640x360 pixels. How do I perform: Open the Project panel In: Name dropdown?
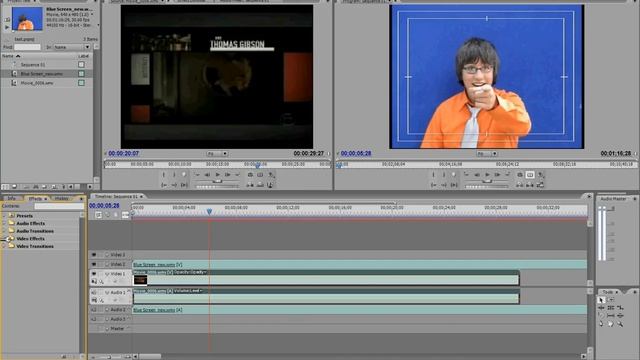(71, 47)
